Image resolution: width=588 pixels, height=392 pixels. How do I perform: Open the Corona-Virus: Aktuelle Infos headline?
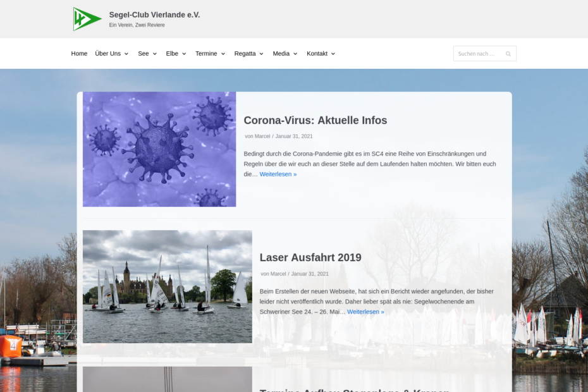click(x=315, y=120)
